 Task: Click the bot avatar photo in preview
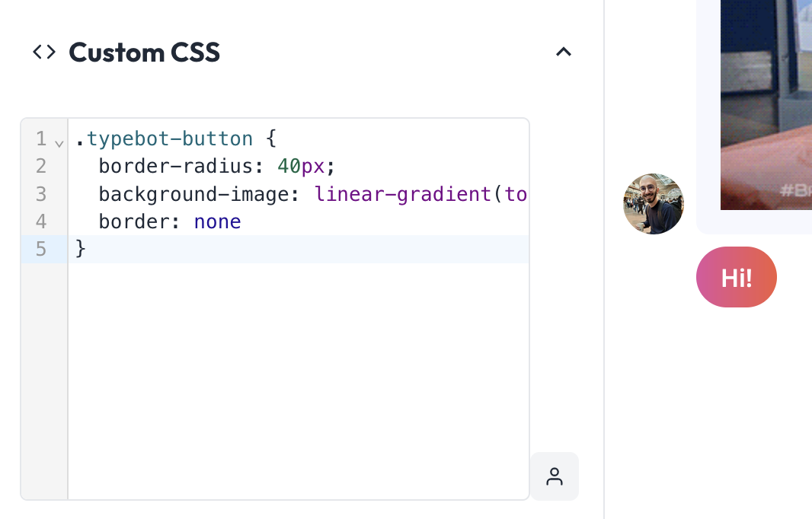tap(654, 204)
